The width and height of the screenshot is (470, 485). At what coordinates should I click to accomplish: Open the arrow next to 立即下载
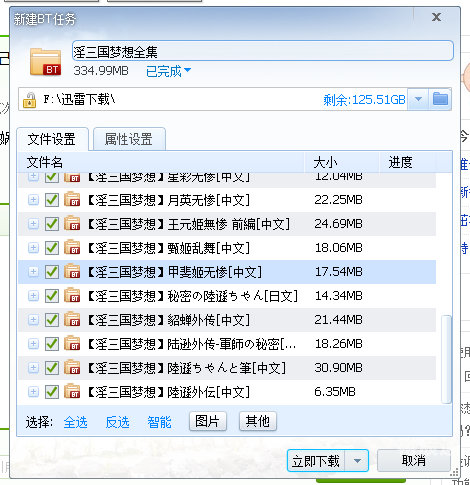tap(357, 461)
